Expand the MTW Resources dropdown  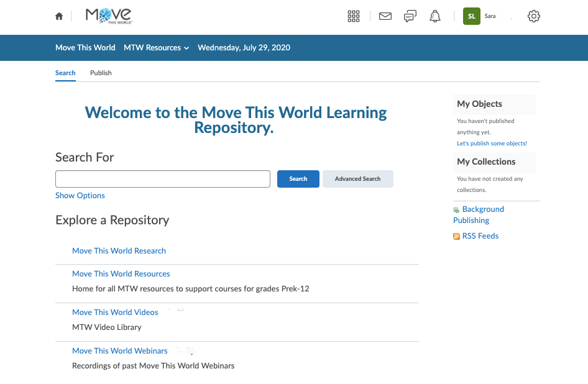point(157,48)
